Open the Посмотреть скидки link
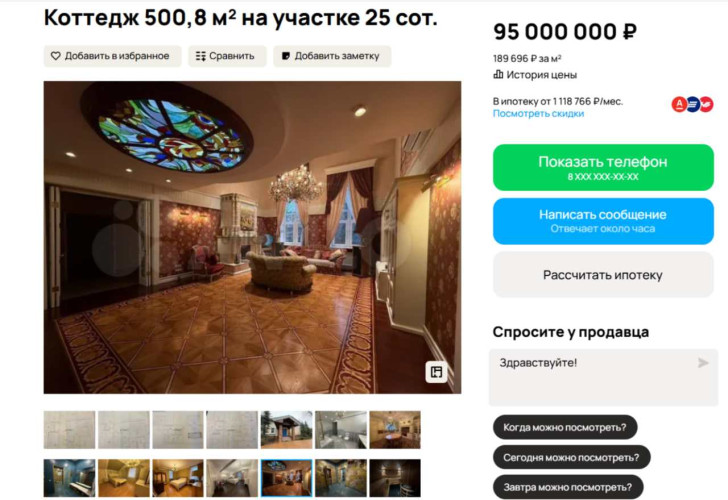 coord(539,114)
